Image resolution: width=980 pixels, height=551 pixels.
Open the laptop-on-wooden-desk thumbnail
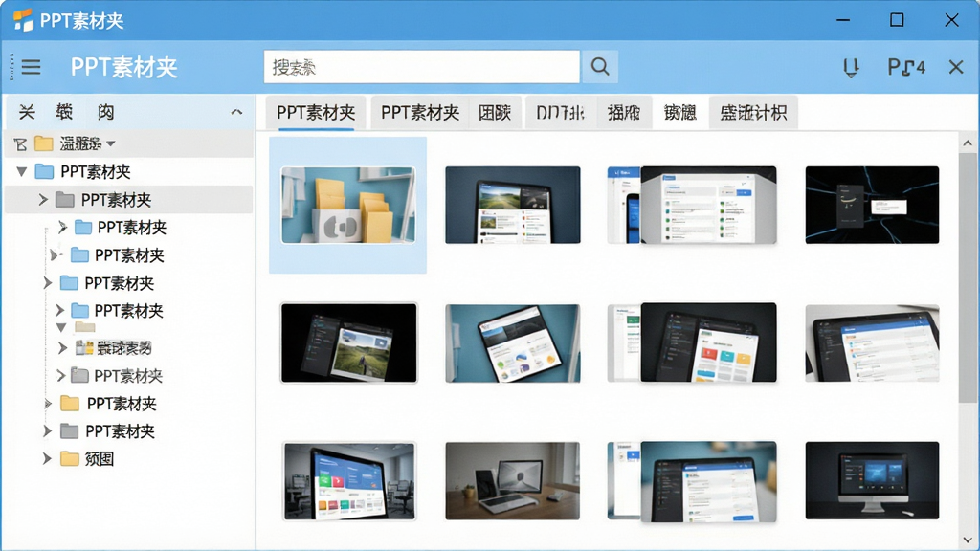[513, 481]
